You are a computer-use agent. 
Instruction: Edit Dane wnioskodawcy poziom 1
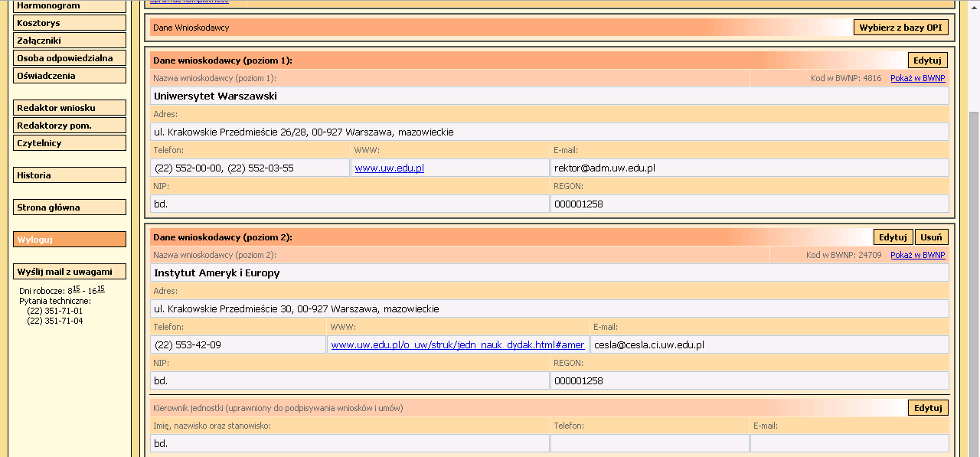pos(928,60)
